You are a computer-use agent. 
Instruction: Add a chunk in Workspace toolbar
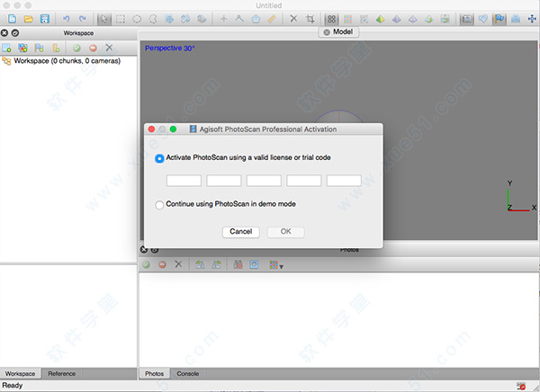coord(6,48)
